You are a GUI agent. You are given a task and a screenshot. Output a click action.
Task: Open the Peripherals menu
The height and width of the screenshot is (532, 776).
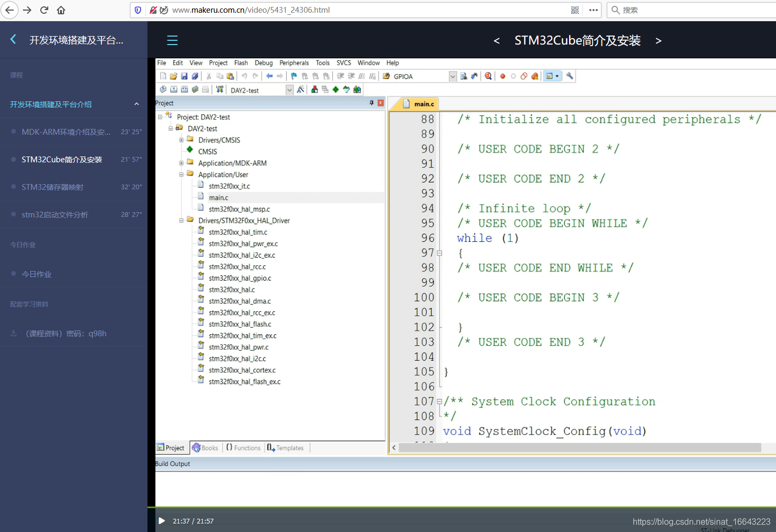[294, 63]
